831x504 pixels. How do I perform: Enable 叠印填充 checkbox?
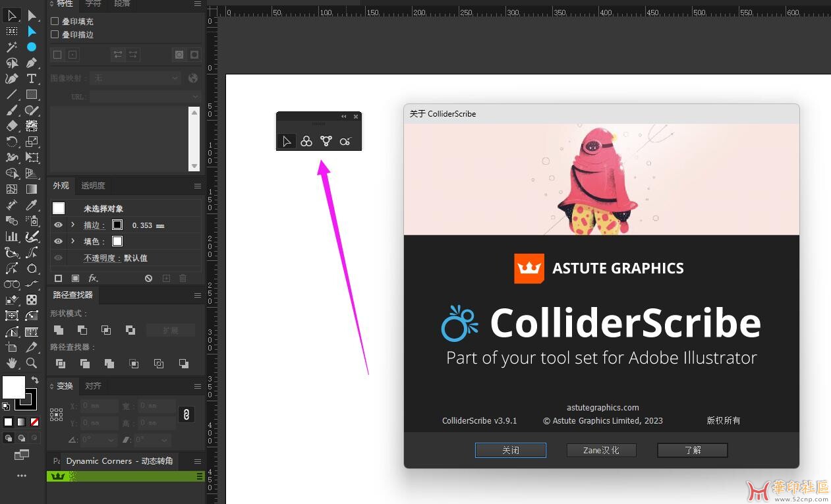(x=55, y=21)
